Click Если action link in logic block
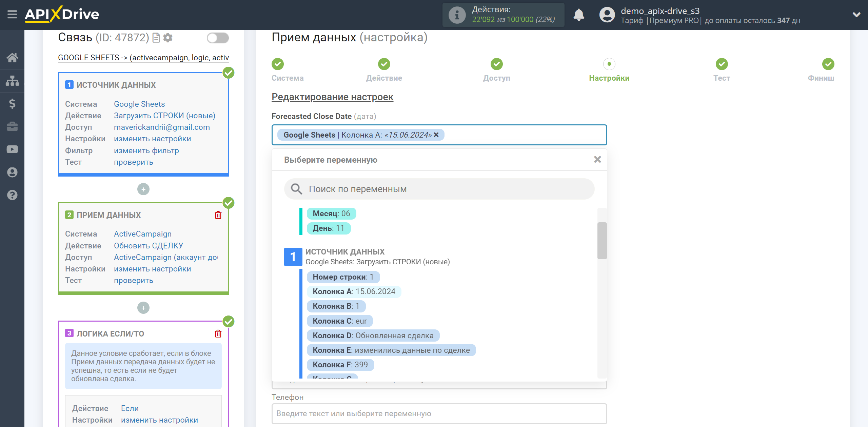The height and width of the screenshot is (427, 868). click(130, 408)
